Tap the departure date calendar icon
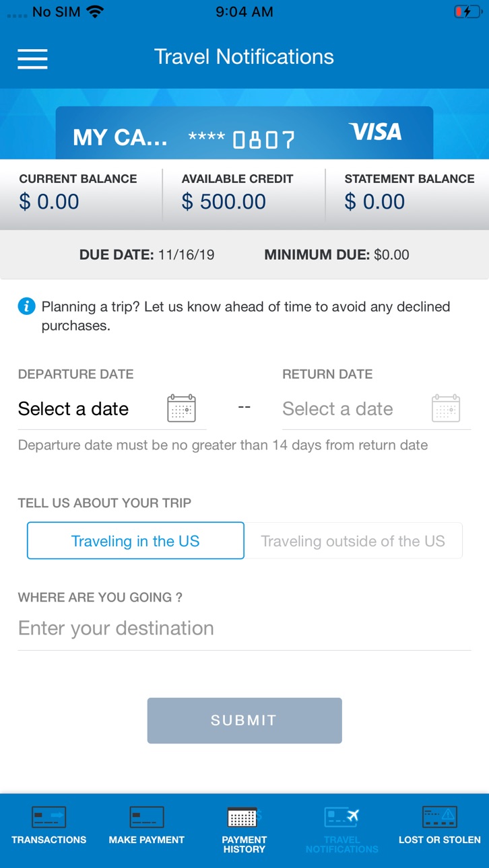Viewport: 489px width, 868px height. 181,408
